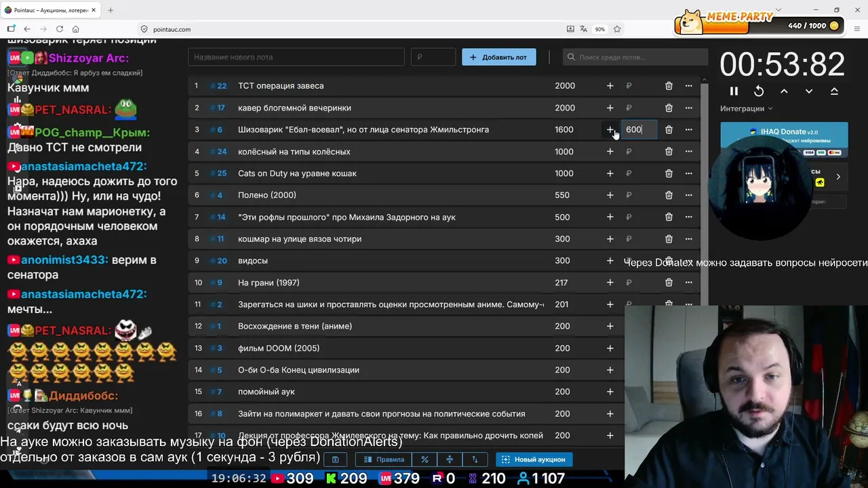Image resolution: width=868 pixels, height=488 pixels.
Task: Go back in browser history
Action: pyautogui.click(x=27, y=29)
